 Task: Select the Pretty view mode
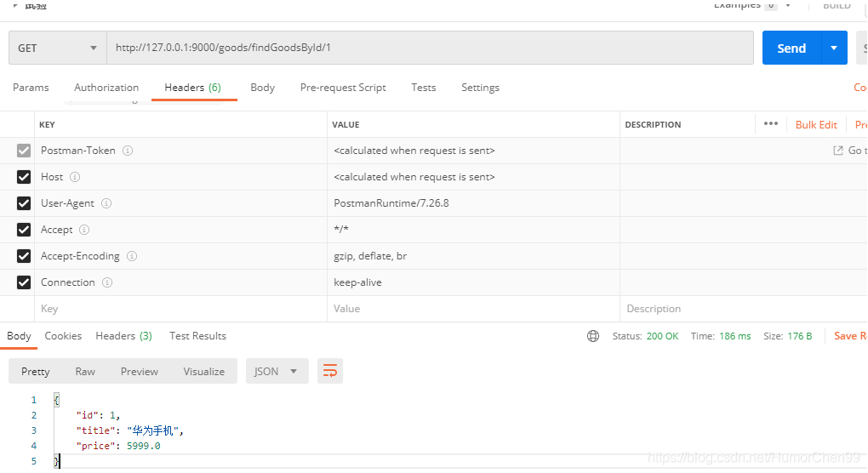point(36,371)
